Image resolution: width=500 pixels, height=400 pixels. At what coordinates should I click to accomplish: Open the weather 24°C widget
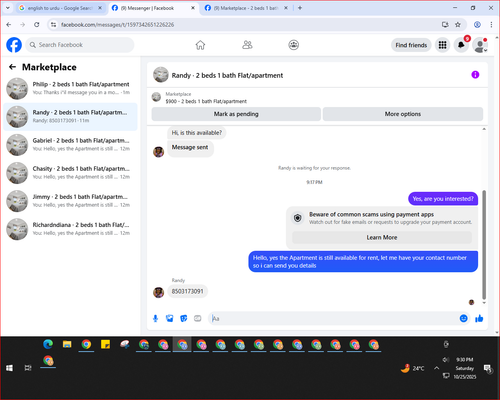click(x=413, y=368)
